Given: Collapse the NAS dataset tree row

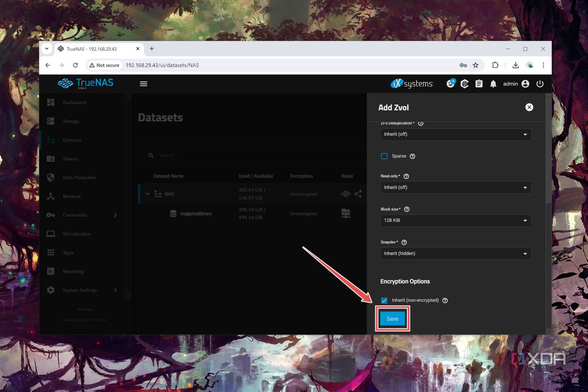Looking at the screenshot, I should (148, 194).
